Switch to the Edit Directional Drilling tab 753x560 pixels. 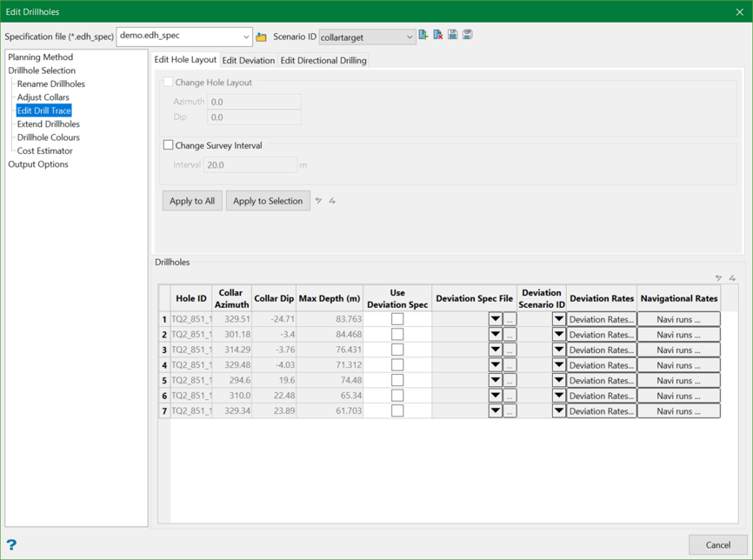[x=323, y=61]
